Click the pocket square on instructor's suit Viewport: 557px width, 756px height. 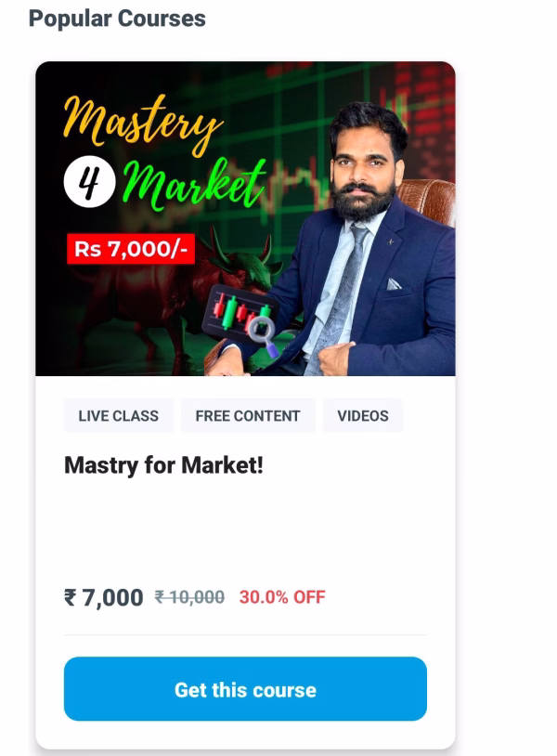click(395, 284)
